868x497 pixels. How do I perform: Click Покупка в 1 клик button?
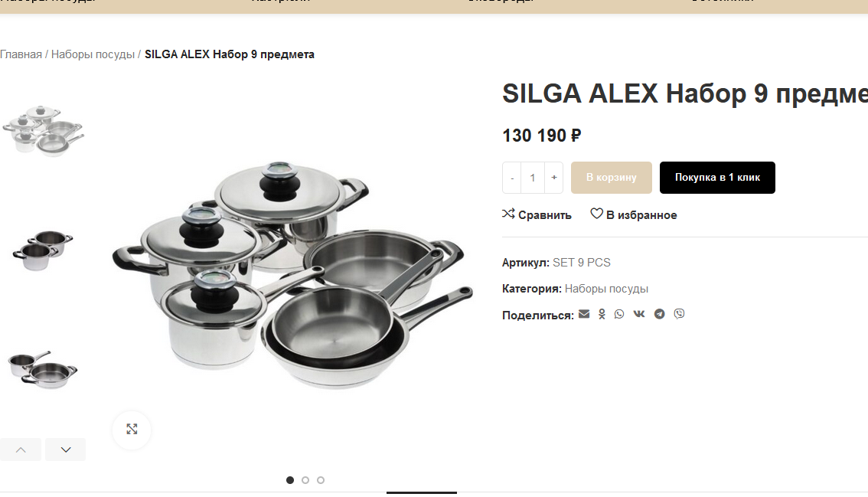717,178
